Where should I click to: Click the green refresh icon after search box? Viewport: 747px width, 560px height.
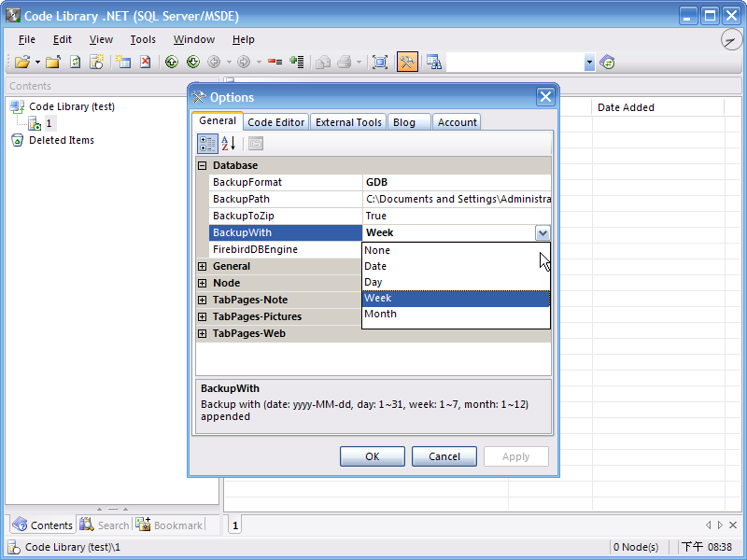tap(608, 62)
